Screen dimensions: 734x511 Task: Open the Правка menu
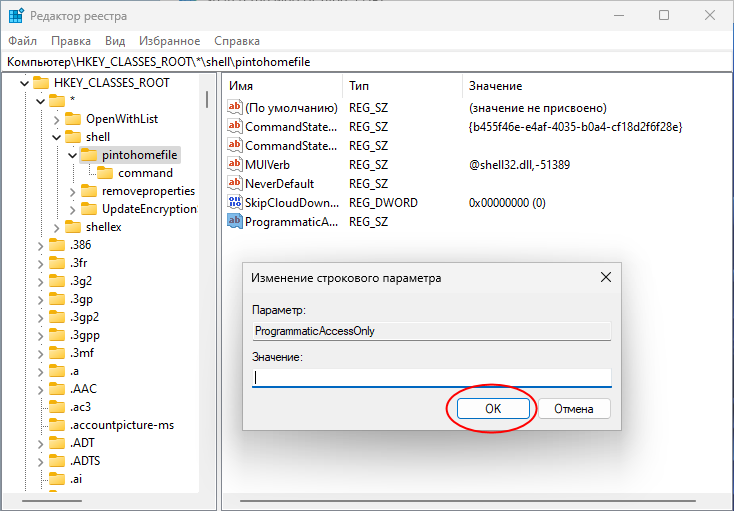pos(71,41)
